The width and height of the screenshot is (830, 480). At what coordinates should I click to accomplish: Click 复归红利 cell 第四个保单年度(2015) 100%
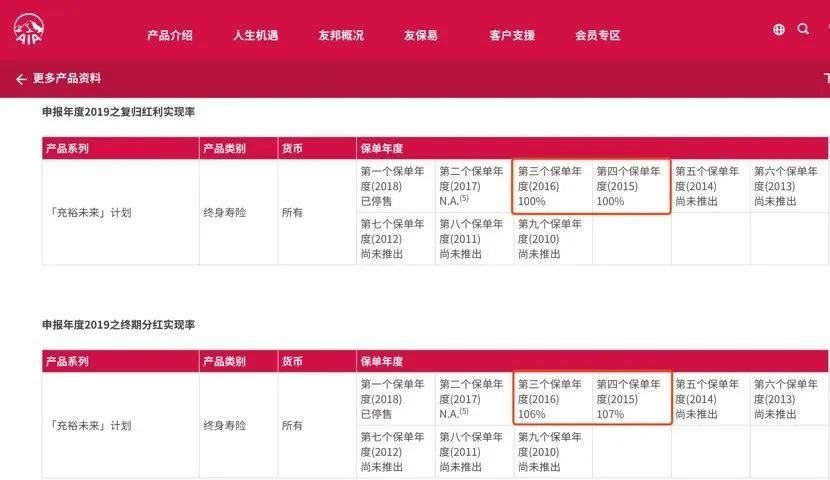pos(632,186)
